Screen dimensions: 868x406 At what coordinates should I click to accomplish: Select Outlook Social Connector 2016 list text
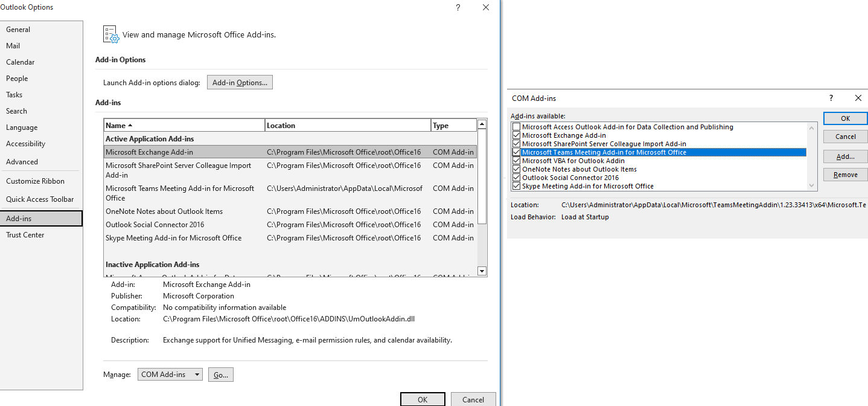[x=570, y=178]
